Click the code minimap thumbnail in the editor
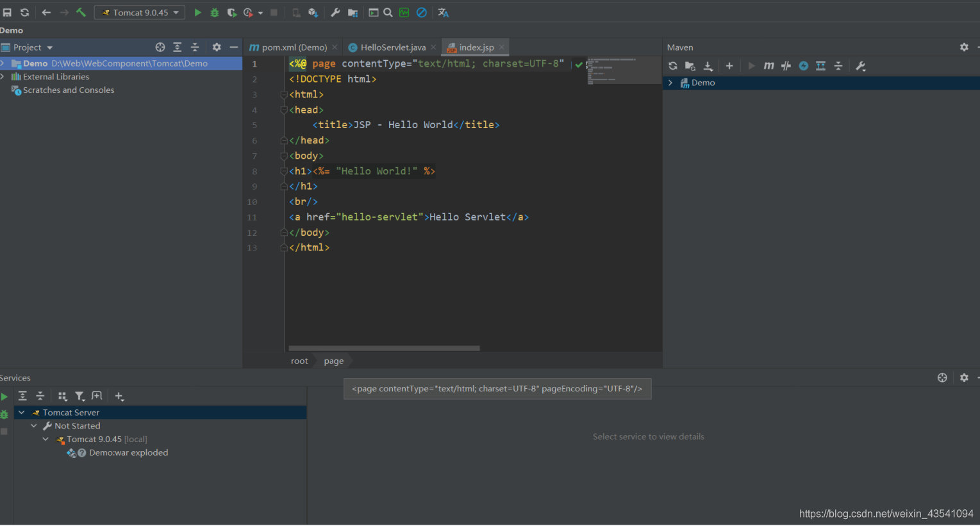Screen dimensions: 980x526 pos(623,70)
